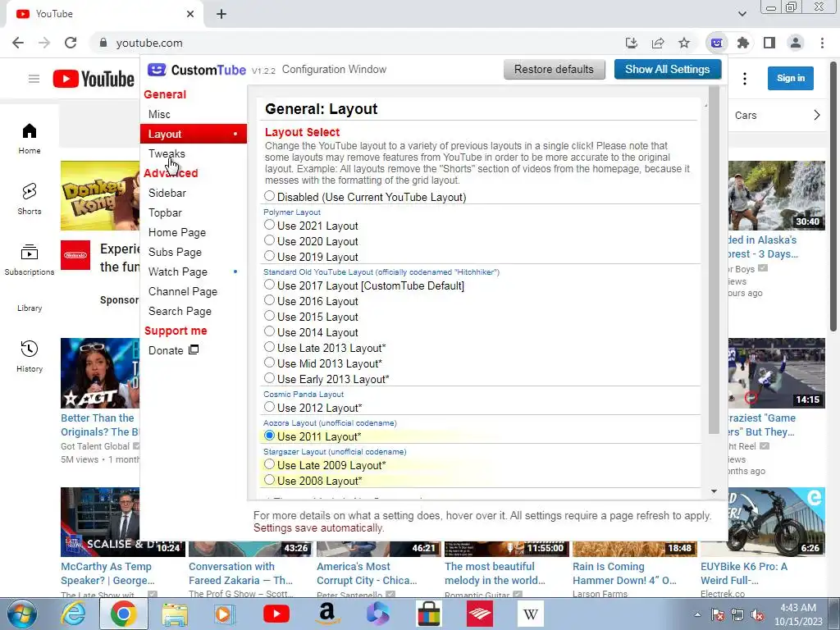The width and height of the screenshot is (840, 630).
Task: Select Use 2008 Layout option
Action: click(269, 480)
